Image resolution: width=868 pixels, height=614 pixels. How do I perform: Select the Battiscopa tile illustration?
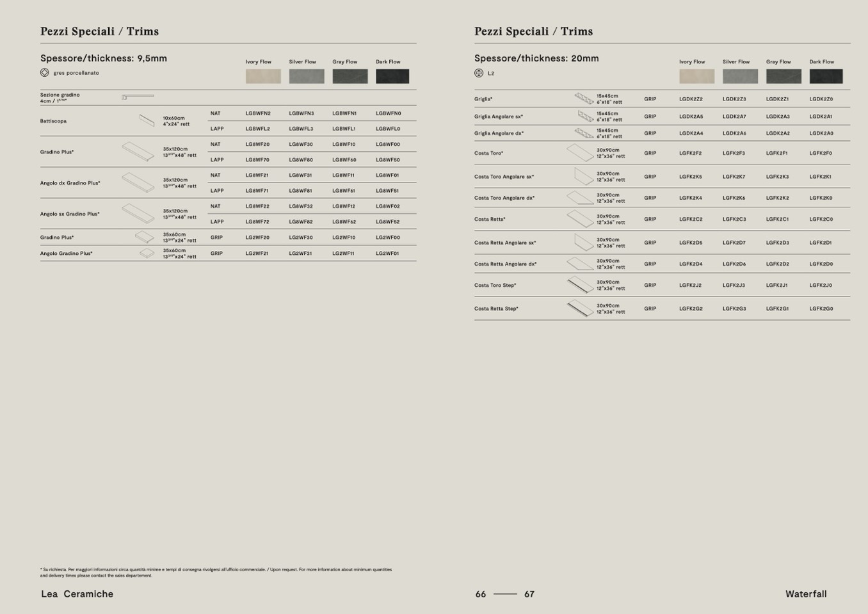point(147,121)
